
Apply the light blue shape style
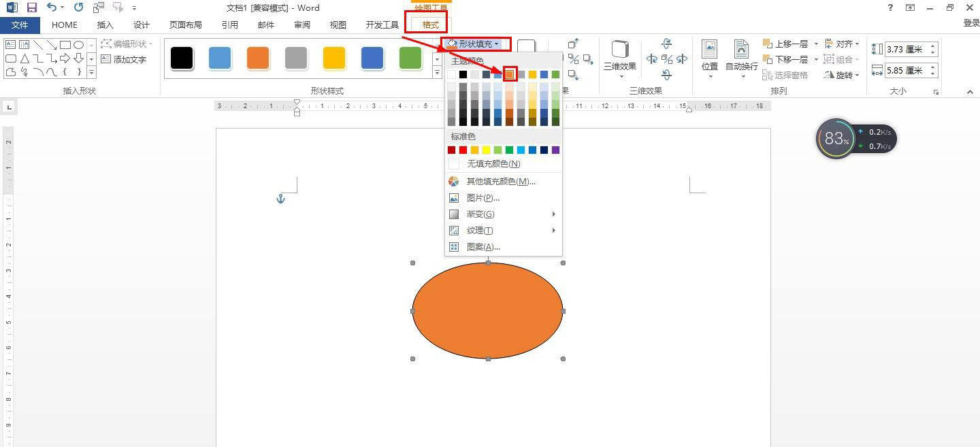pyautogui.click(x=220, y=58)
